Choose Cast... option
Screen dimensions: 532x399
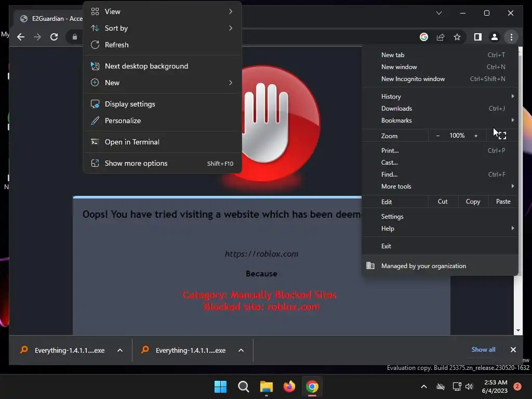pyautogui.click(x=440, y=162)
